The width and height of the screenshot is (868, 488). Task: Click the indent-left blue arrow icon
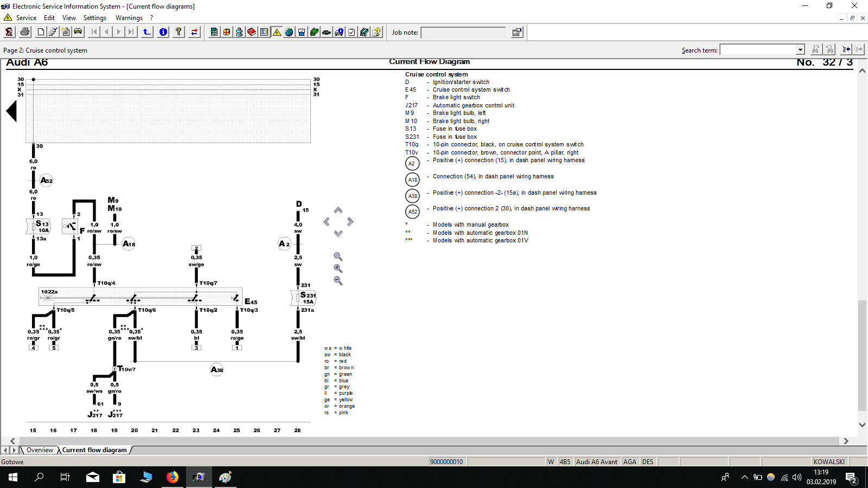click(846, 49)
